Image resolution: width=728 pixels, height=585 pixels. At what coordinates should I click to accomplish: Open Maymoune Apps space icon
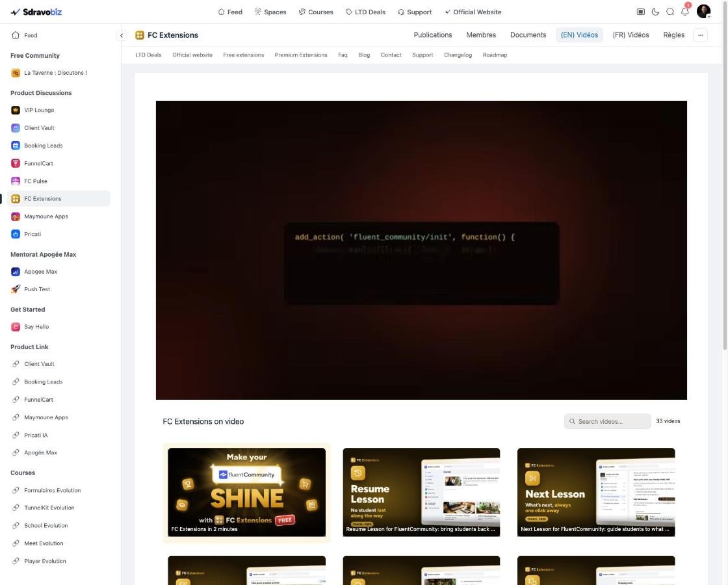tap(16, 216)
